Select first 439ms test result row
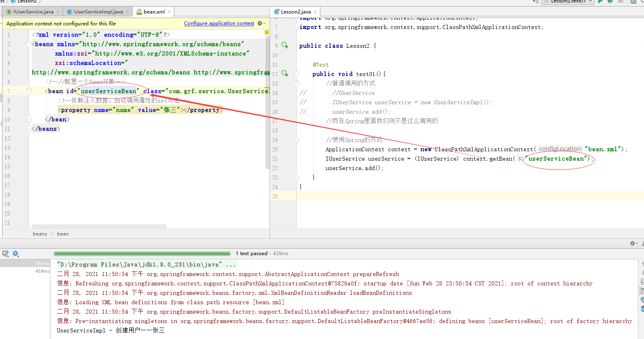Screen dimensions: 644x339 point(25,263)
